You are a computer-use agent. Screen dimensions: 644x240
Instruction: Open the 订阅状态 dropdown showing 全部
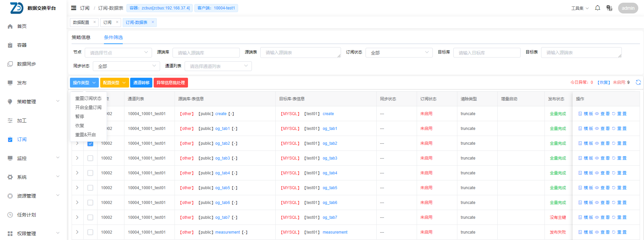pyautogui.click(x=399, y=53)
